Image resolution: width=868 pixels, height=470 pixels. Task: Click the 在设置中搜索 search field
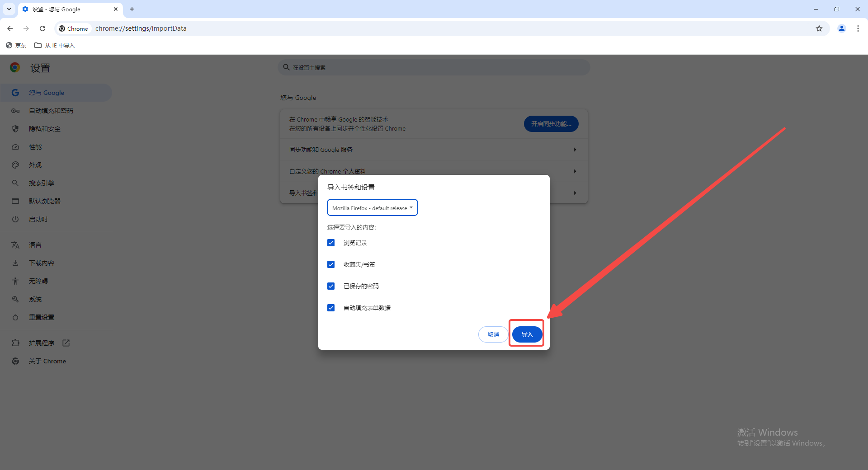click(434, 67)
